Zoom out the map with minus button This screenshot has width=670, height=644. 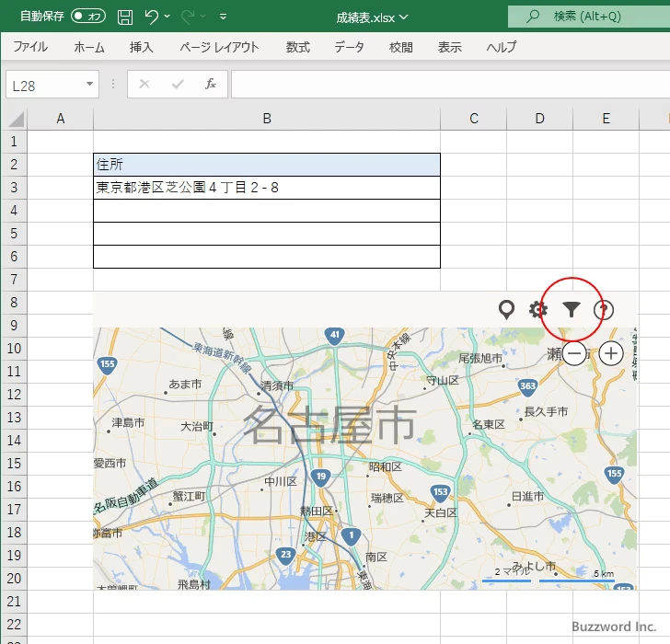tap(574, 353)
